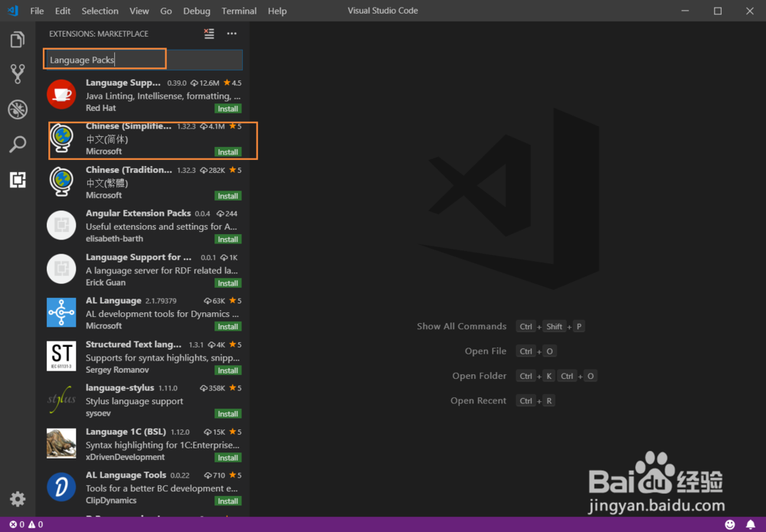Open the Go menu
This screenshot has width=766, height=532.
[166, 11]
